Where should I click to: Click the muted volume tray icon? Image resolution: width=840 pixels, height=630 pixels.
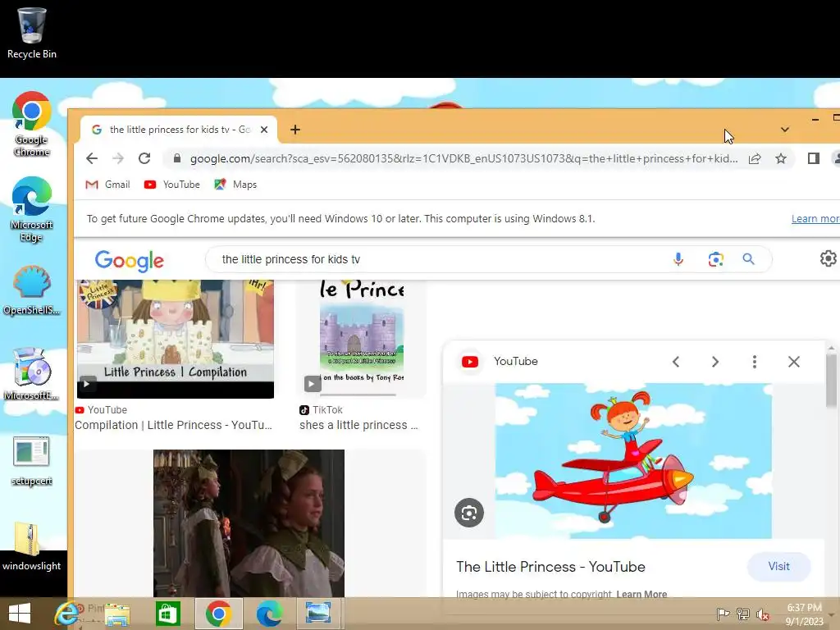point(763,614)
